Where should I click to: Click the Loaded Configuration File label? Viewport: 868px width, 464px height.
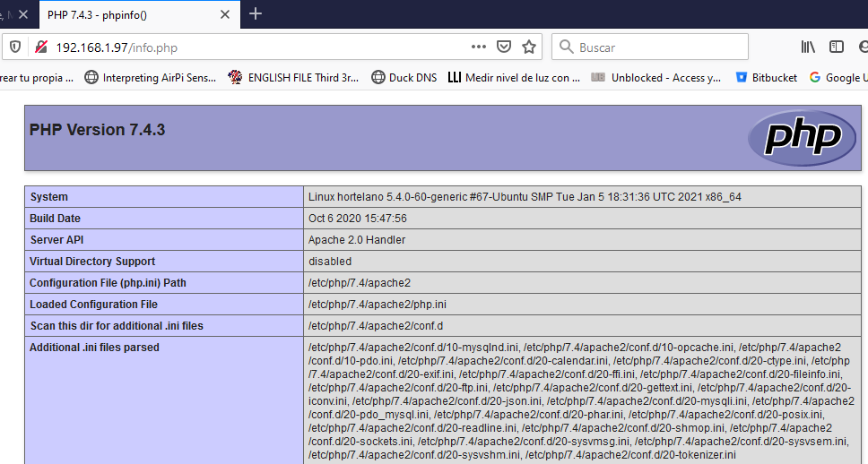(93, 305)
